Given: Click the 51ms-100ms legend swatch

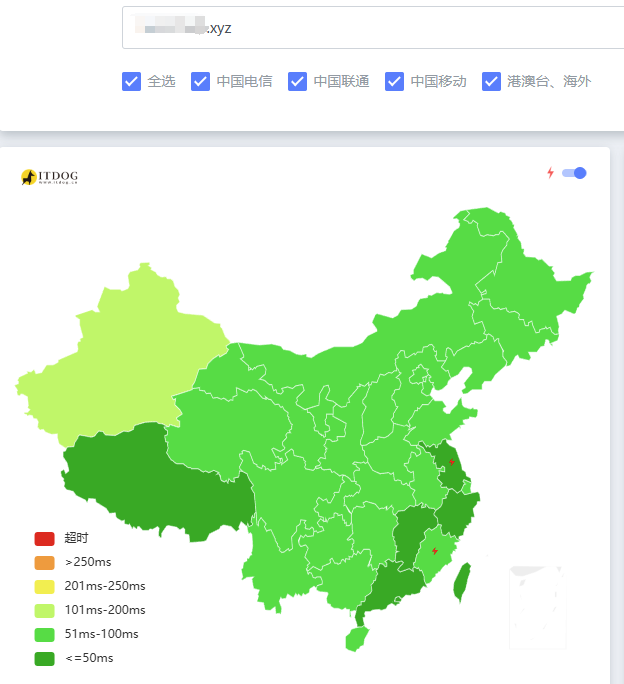Looking at the screenshot, I should click(45, 635).
